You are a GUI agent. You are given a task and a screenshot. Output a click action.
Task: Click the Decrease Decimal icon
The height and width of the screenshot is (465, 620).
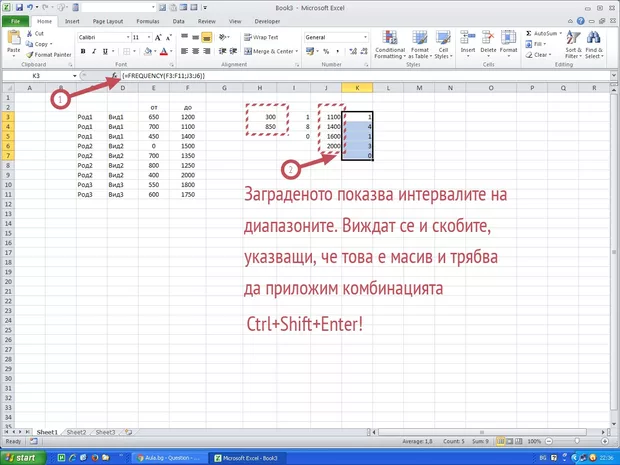click(x=364, y=51)
